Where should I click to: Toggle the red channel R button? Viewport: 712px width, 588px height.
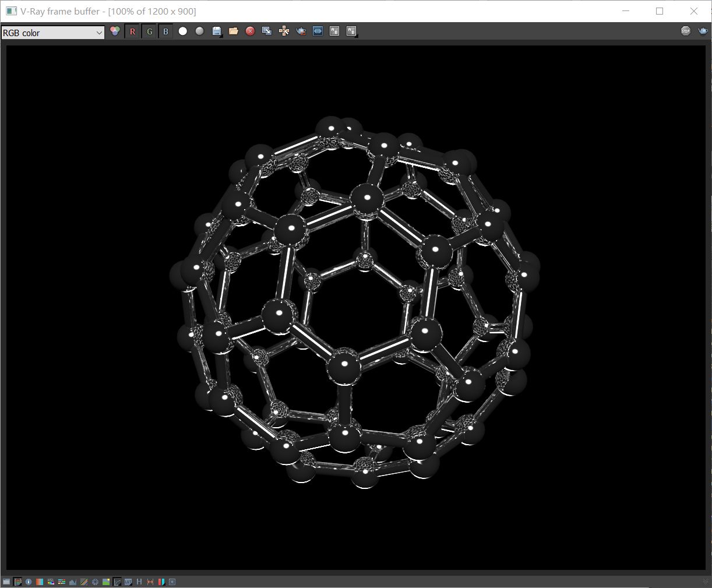click(132, 31)
